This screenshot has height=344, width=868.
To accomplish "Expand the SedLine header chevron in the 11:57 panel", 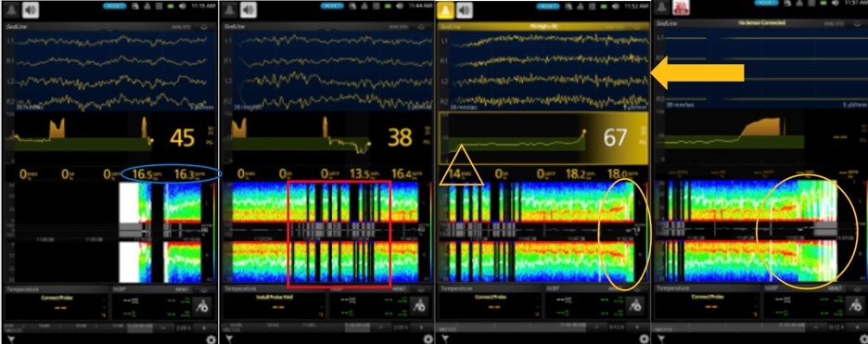I will pyautogui.click(x=856, y=24).
